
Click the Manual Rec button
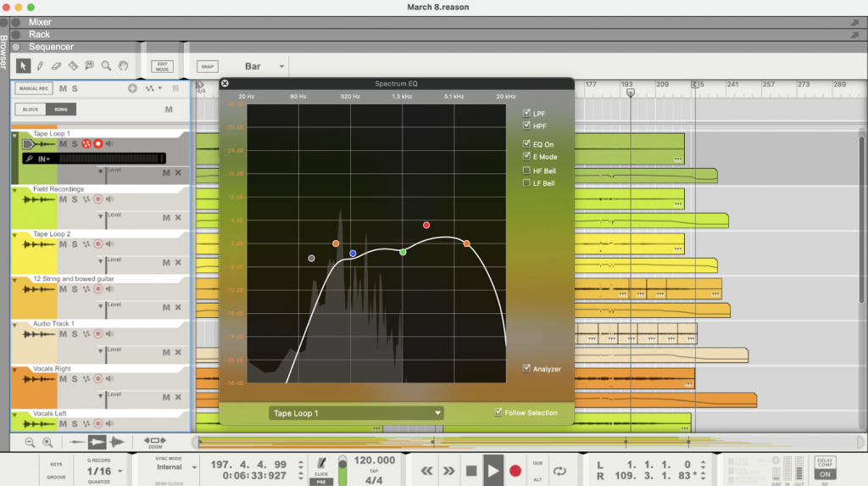[x=33, y=88]
